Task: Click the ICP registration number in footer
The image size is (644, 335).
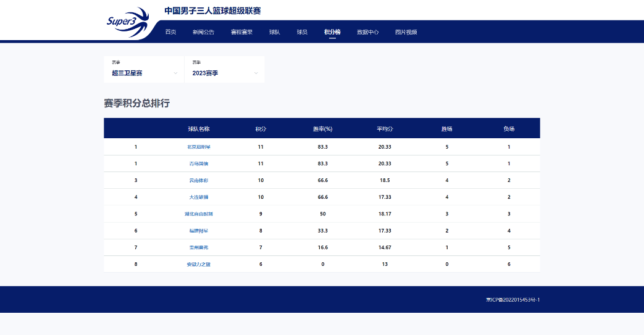Action: tap(512, 300)
